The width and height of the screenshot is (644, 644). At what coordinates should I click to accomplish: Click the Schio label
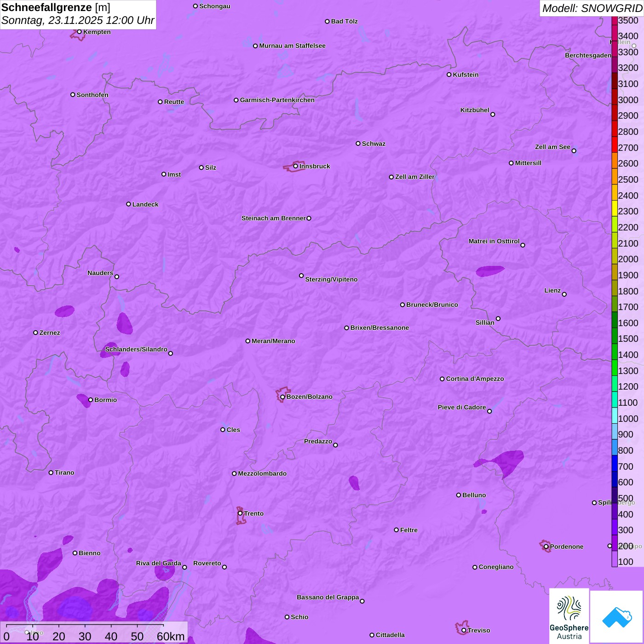(299, 617)
